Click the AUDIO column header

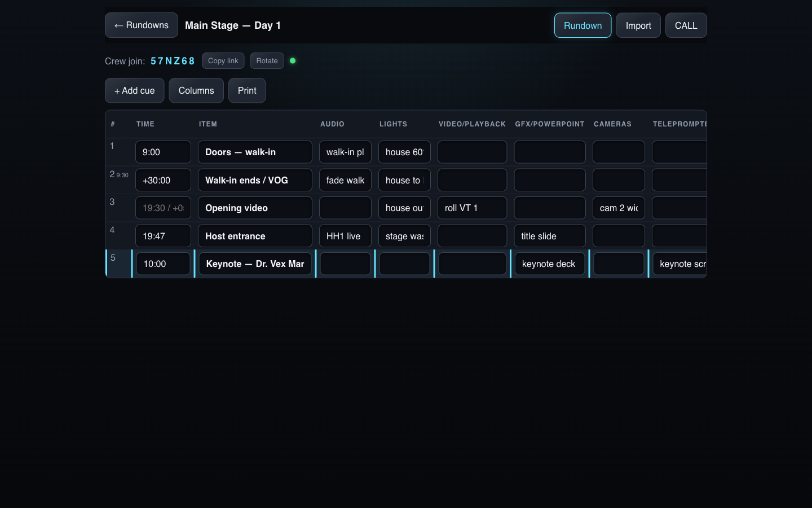(332, 124)
